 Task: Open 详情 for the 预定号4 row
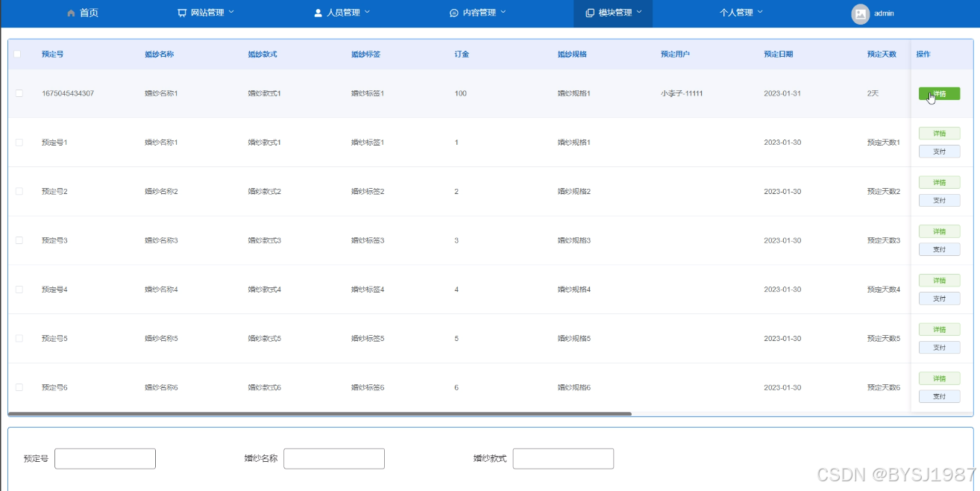point(939,281)
